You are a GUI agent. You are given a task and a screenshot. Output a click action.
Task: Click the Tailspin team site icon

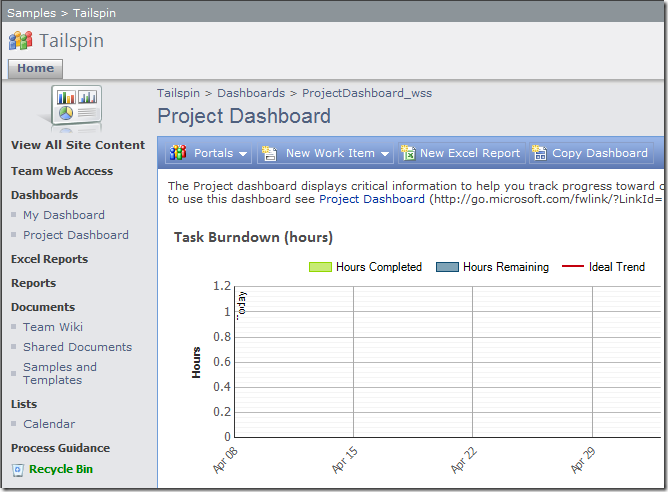click(20, 41)
